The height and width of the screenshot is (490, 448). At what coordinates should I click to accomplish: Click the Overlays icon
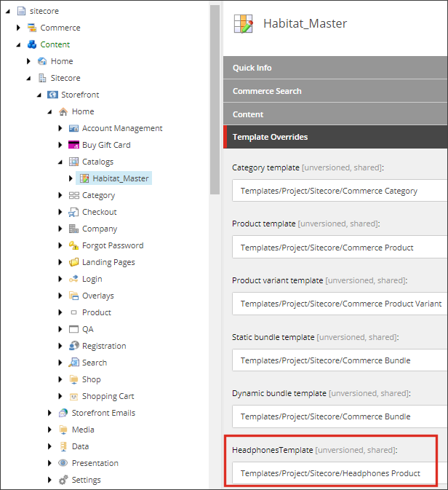coord(73,296)
